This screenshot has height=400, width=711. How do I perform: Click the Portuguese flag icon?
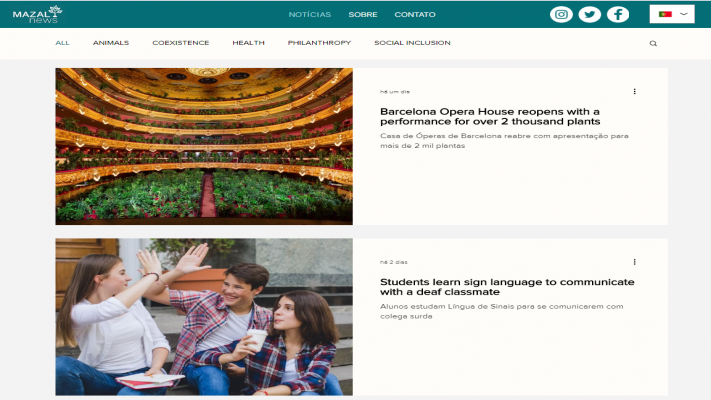pyautogui.click(x=665, y=14)
